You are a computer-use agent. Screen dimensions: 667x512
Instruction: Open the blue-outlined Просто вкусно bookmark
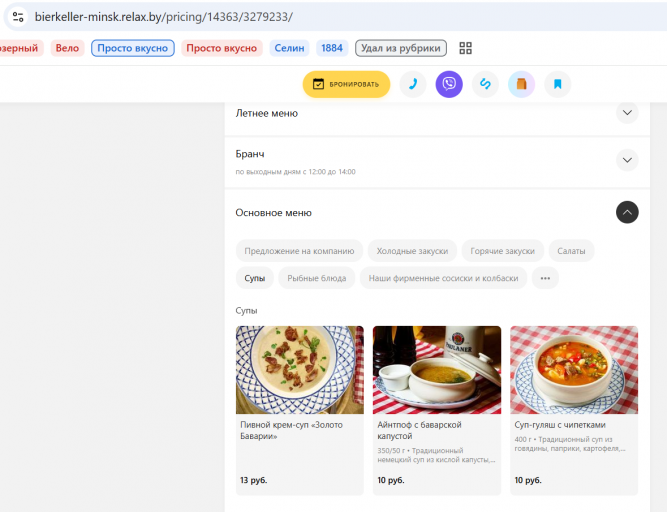tap(133, 48)
